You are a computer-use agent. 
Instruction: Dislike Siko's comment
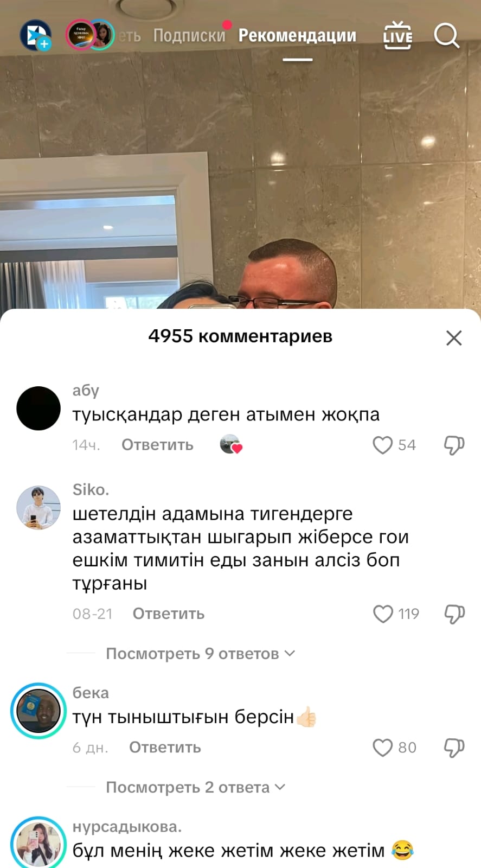454,614
